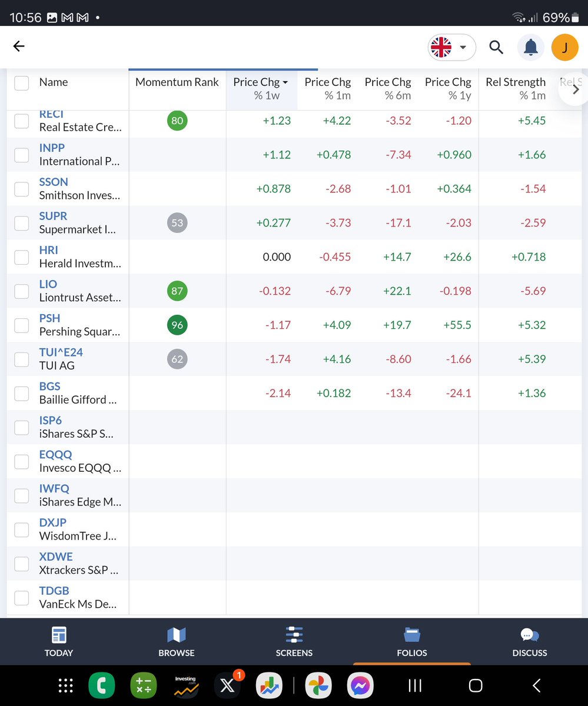
Task: Launch the stock chart app icon
Action: pyautogui.click(x=270, y=685)
